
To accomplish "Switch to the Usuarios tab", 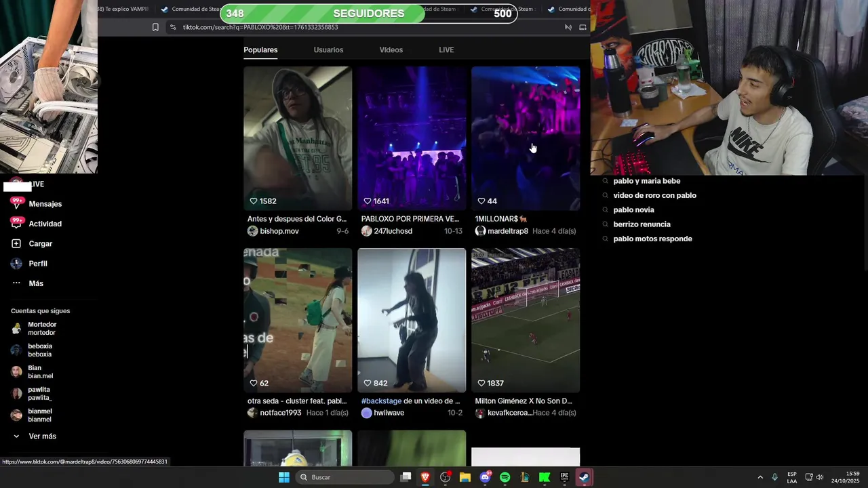I will click(x=328, y=50).
